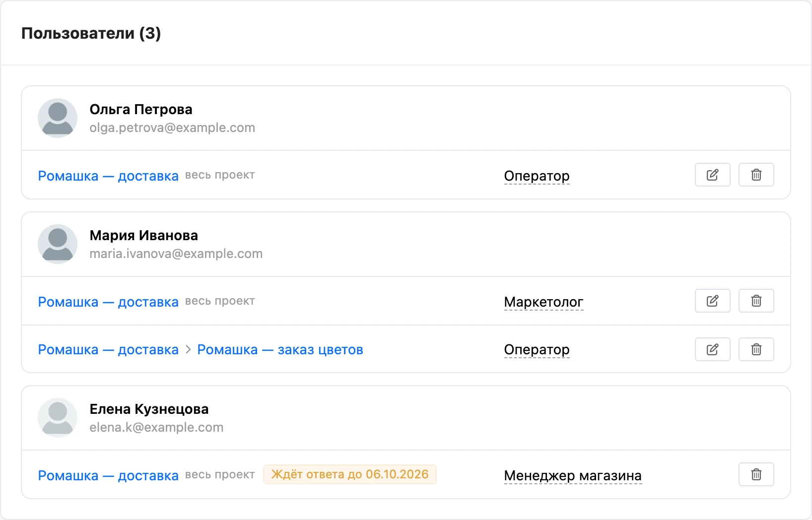Open Ромашка — доставка link before заказ цветов
This screenshot has width=812, height=520.
[108, 349]
